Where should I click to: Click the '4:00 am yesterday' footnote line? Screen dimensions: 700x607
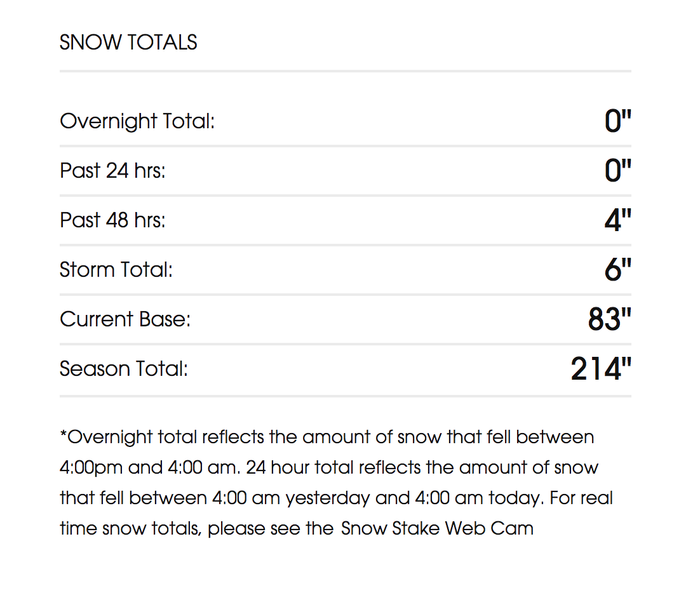tap(336, 498)
